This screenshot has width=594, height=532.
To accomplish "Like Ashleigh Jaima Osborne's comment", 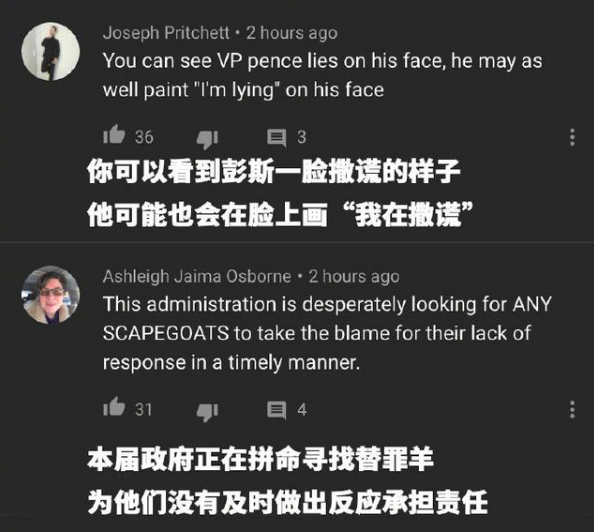I will pyautogui.click(x=114, y=407).
